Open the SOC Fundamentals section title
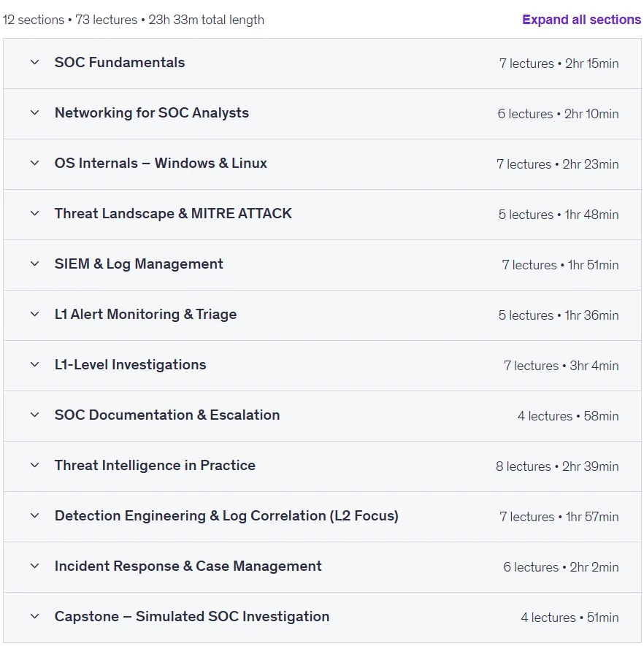This screenshot has width=644, height=646. point(120,63)
